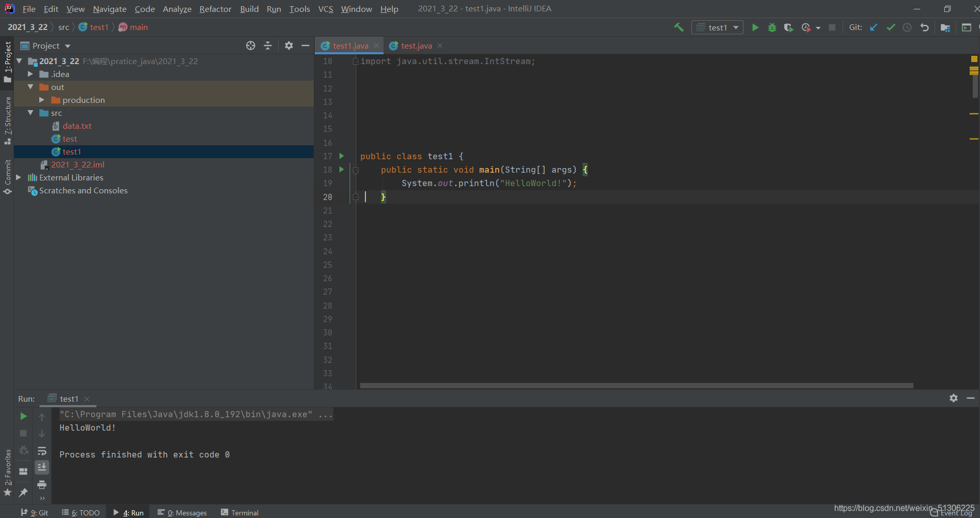The height and width of the screenshot is (518, 980).
Task: Click the Git Update Project arrow
Action: pyautogui.click(x=874, y=27)
